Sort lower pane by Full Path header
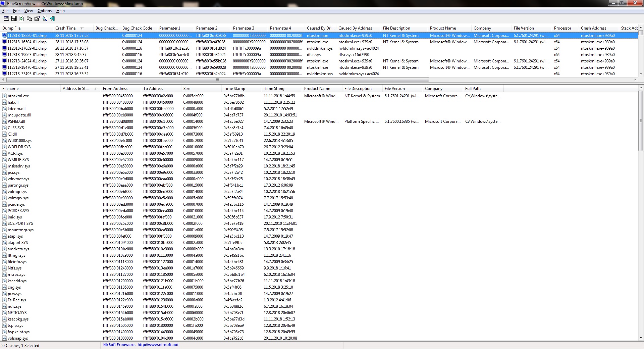Viewport: 644px width, 349px height. coord(483,89)
